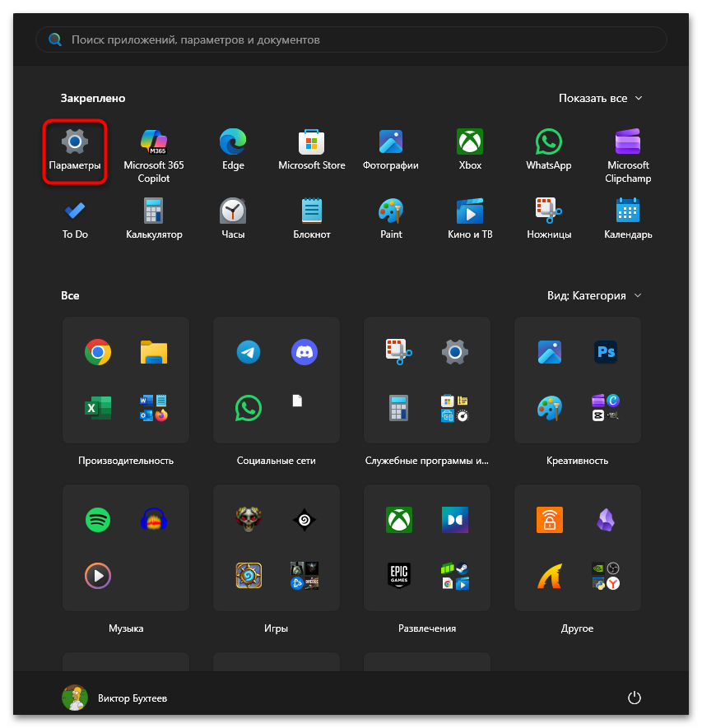Open Paint in Креативность group

[x=550, y=408]
